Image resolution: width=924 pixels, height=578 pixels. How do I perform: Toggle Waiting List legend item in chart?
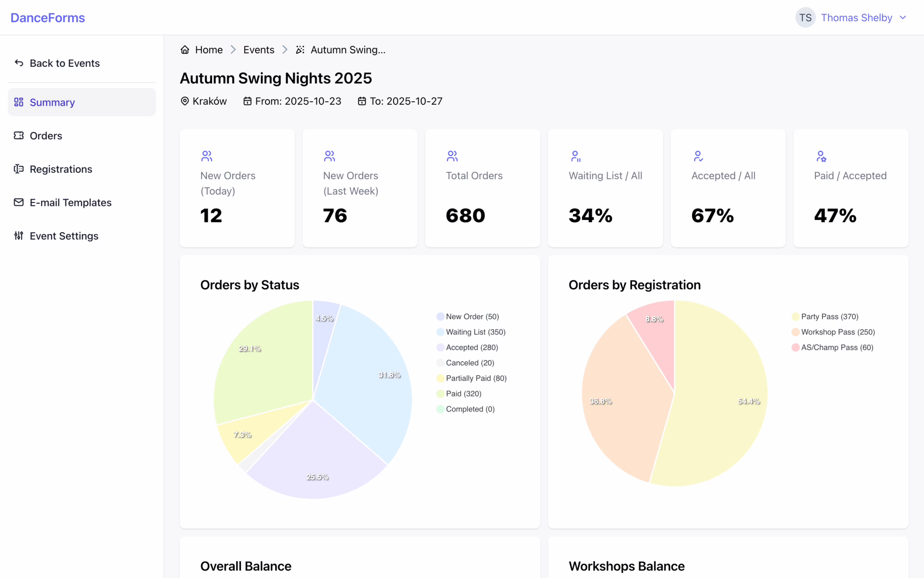pos(475,332)
